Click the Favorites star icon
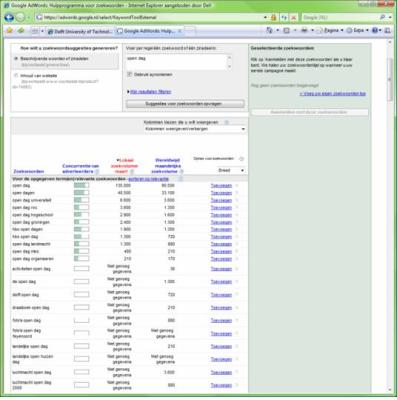 click(10, 31)
